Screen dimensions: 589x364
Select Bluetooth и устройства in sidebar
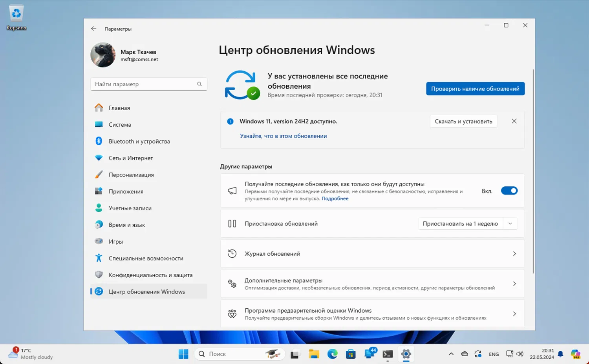149,141
